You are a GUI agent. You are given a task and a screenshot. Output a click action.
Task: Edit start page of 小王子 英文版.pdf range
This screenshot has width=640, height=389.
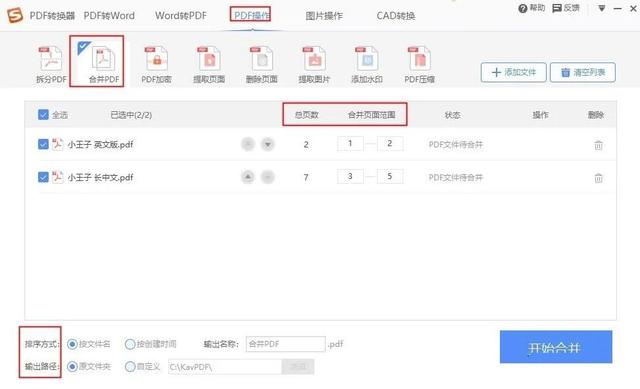[350, 144]
